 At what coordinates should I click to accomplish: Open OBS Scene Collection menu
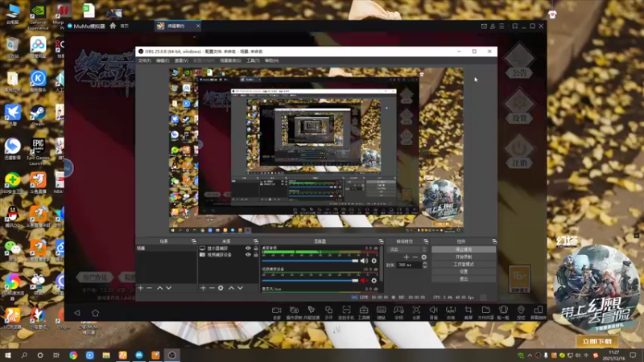tap(230, 61)
